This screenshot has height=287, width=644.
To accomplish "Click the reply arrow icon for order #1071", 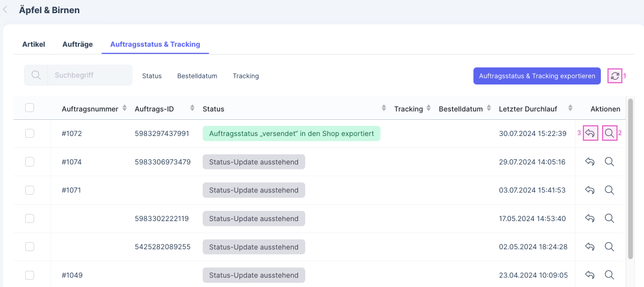I will click(590, 190).
